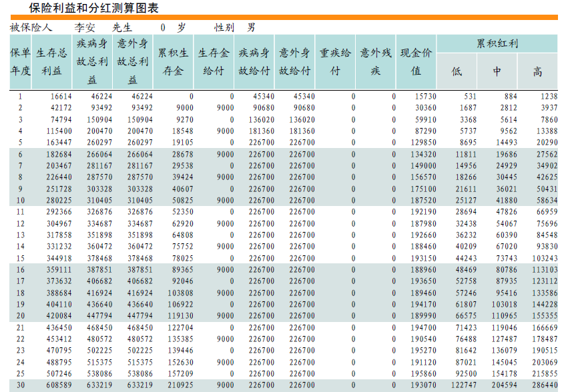Screen dimensions: 568x392
Task: Select the 保单年度 column header
Action: coord(20,61)
